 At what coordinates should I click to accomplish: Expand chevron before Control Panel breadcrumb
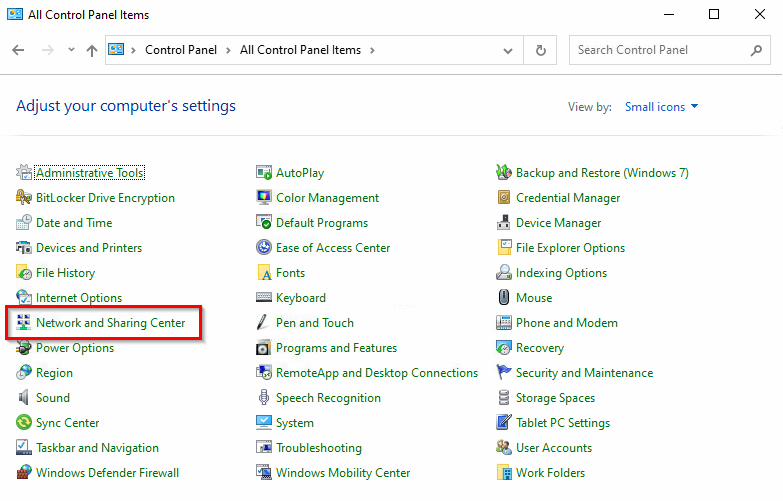tap(133, 50)
